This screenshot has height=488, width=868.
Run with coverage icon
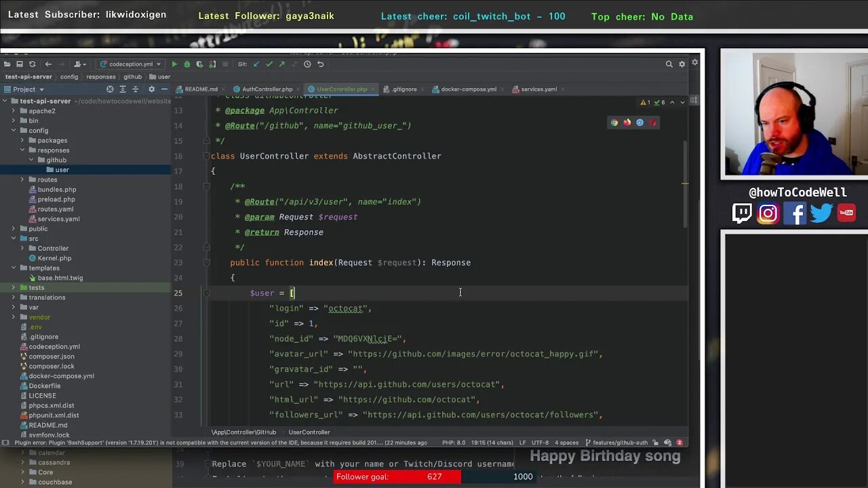click(199, 64)
